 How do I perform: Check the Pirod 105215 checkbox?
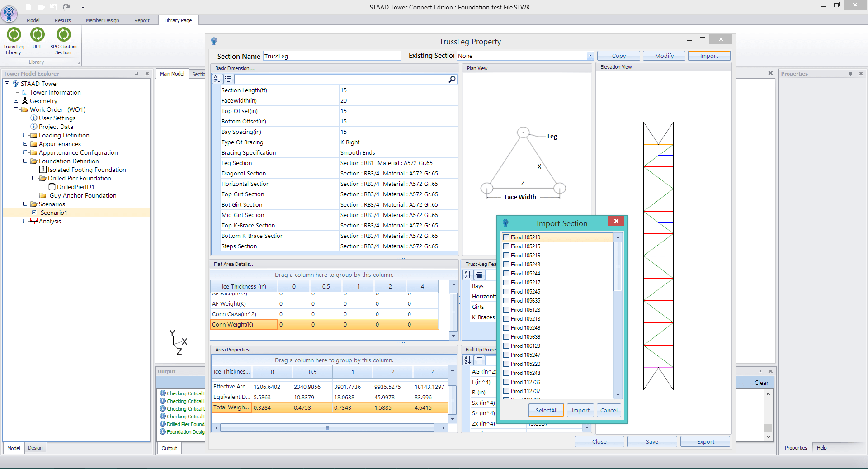coord(506,246)
